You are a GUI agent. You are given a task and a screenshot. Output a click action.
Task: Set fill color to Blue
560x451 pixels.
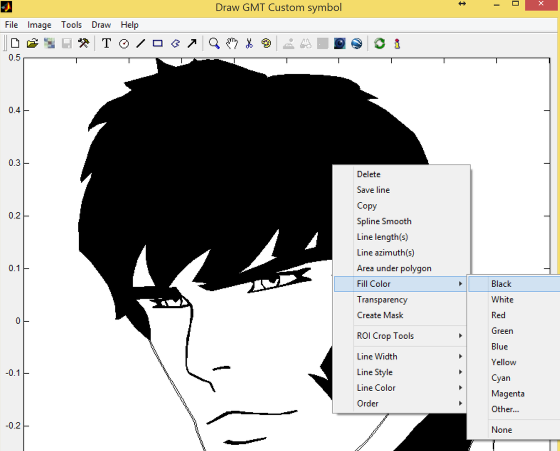pos(514,347)
